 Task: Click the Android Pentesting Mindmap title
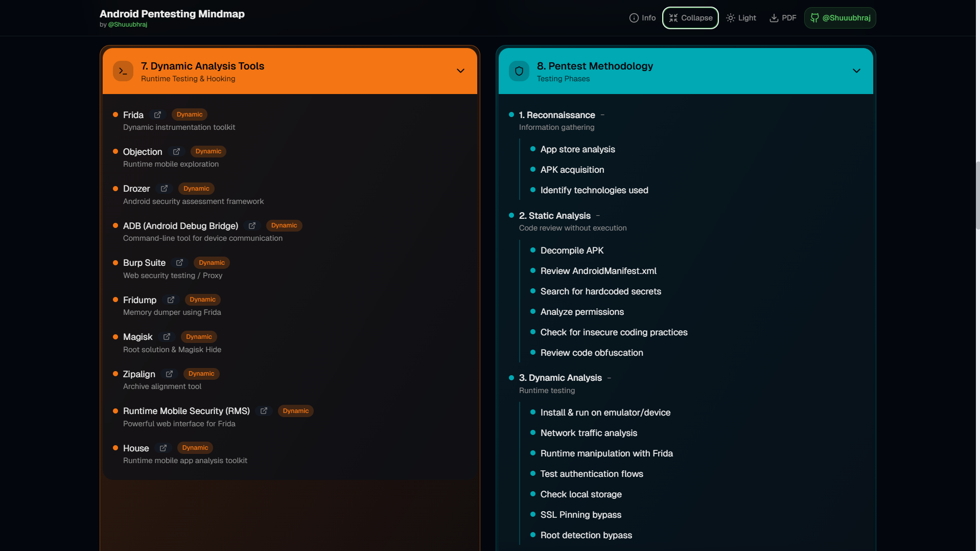click(172, 14)
